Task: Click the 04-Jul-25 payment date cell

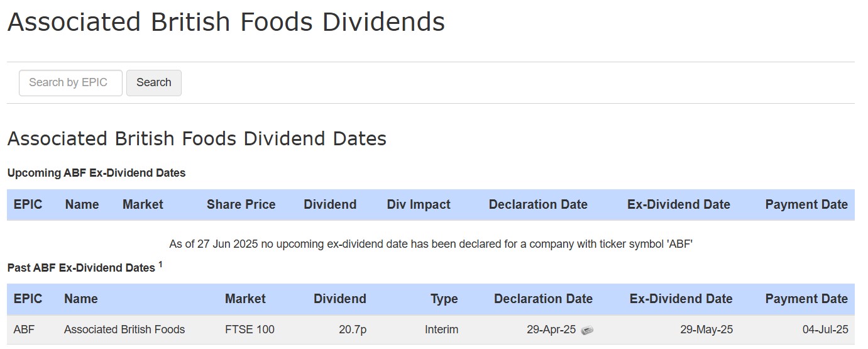Action: pos(825,330)
